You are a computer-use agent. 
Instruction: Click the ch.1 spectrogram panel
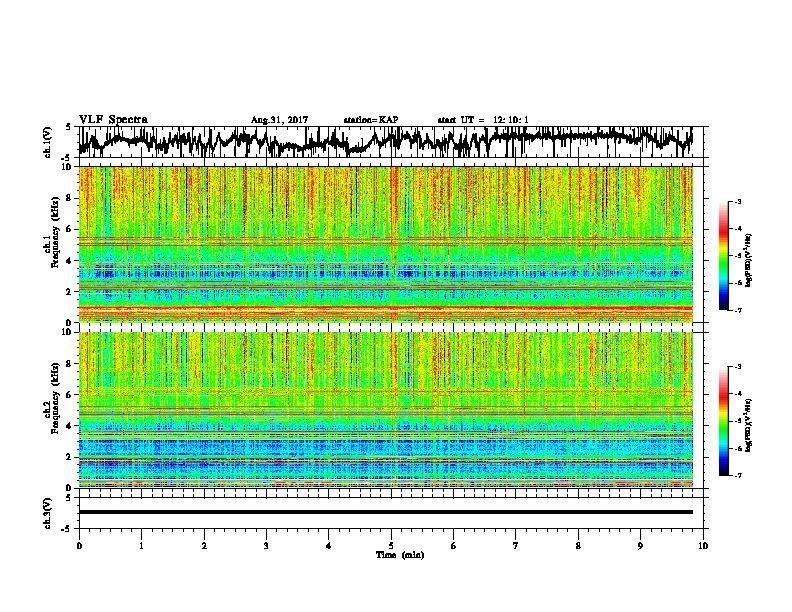pyautogui.click(x=386, y=244)
